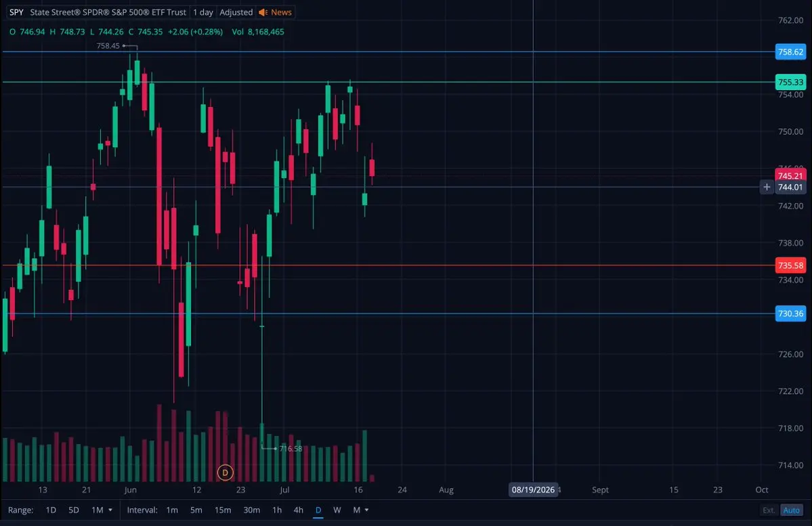Select the 755.33 green line label

(x=790, y=82)
